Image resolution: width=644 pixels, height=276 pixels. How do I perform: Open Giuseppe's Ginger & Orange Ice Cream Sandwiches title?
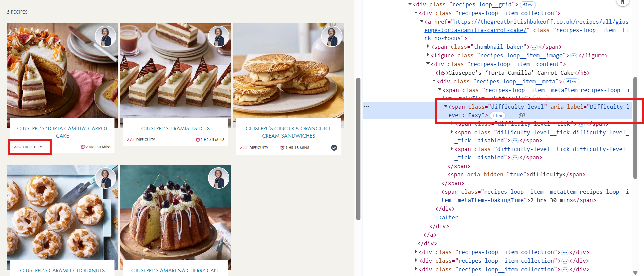pos(289,132)
